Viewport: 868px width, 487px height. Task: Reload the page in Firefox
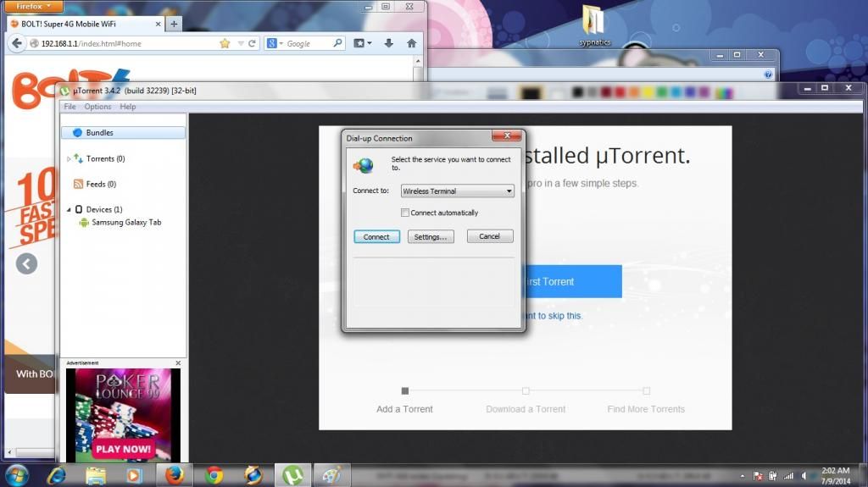click(x=252, y=43)
